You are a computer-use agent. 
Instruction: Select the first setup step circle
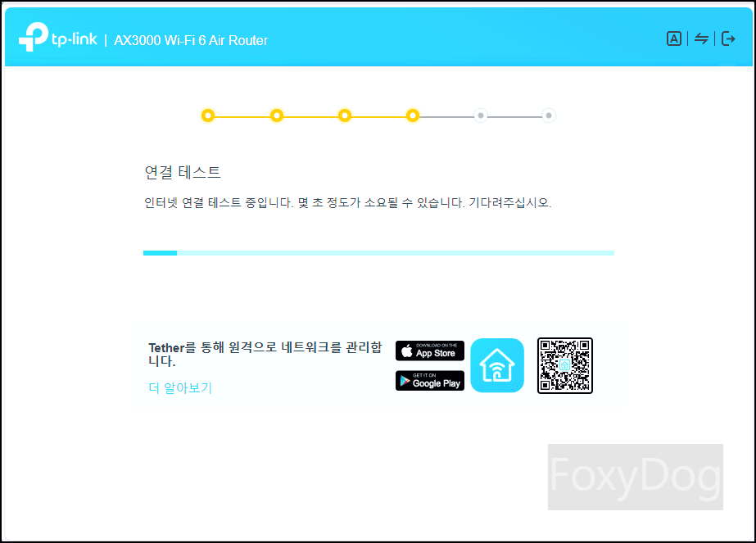click(208, 115)
